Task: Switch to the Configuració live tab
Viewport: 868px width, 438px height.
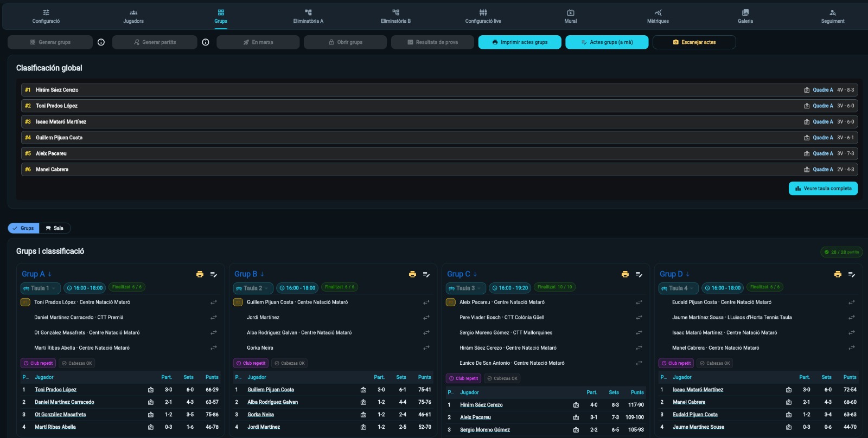Action: click(x=483, y=16)
